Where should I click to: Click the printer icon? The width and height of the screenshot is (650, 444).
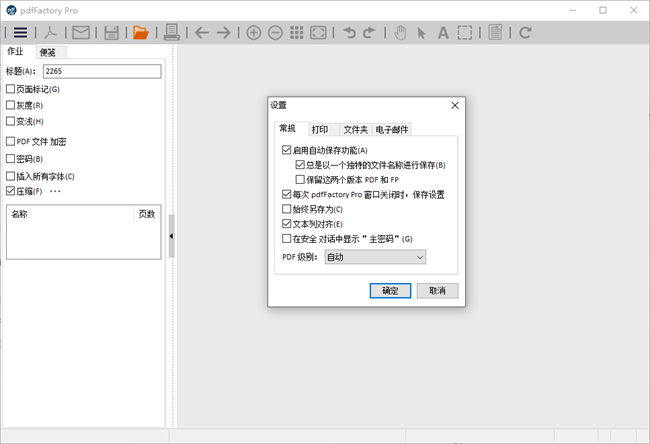coord(171,32)
